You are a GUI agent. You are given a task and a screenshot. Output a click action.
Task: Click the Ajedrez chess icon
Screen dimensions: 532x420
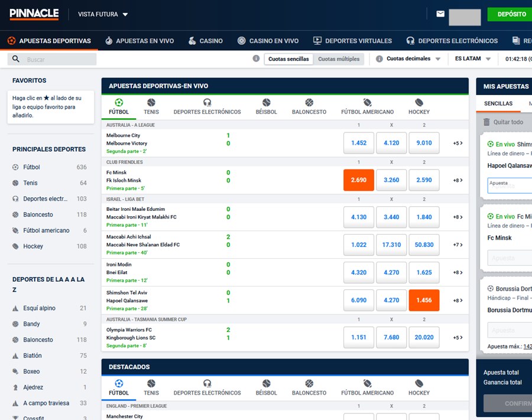click(15, 387)
